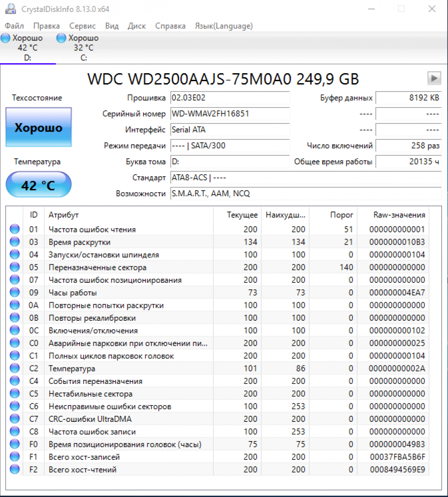Image resolution: width=448 pixels, height=497 pixels.
Task: Click status orb for Частота ошибок записи
Action: [14, 431]
